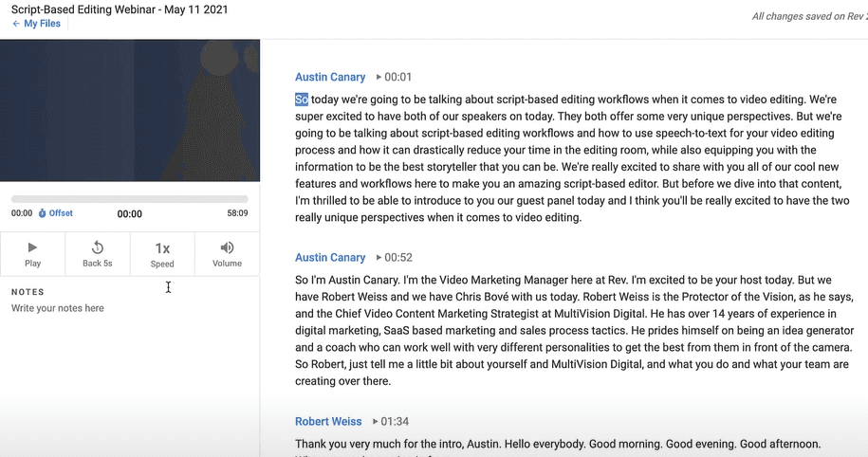Screen dimensions: 868x457
Task: Click the Script-Based Editing Webinar title
Action: point(120,9)
